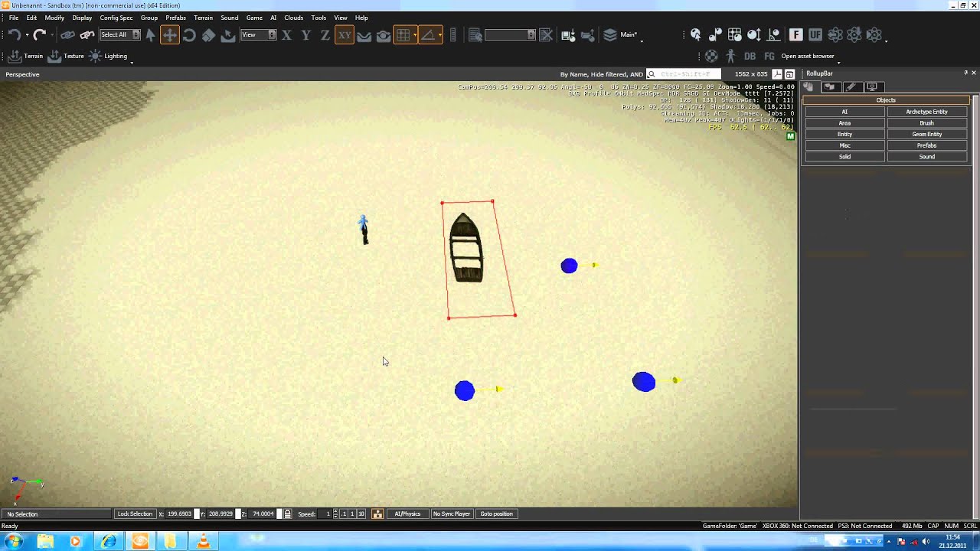Image resolution: width=980 pixels, height=551 pixels.
Task: Toggle the angle snap button
Action: 428,34
